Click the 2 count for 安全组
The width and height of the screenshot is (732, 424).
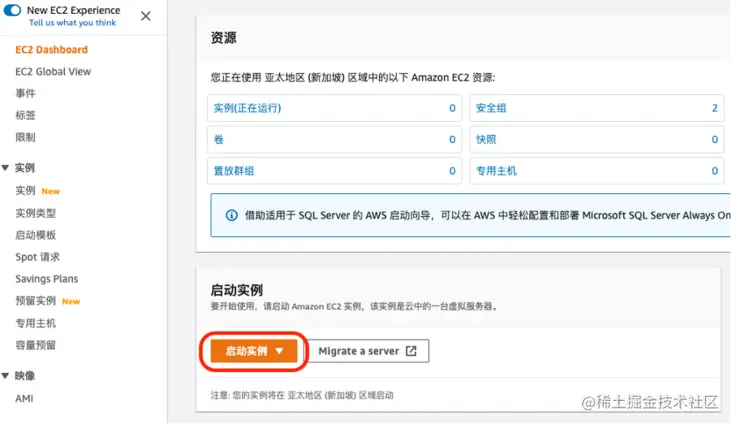(714, 108)
